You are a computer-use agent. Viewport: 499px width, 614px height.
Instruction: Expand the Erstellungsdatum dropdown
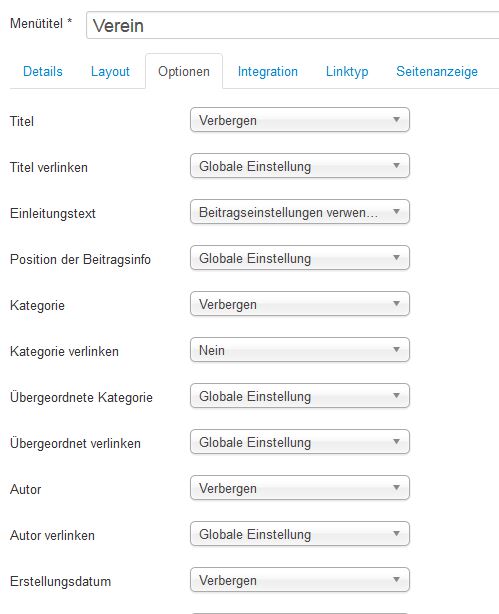pos(300,580)
